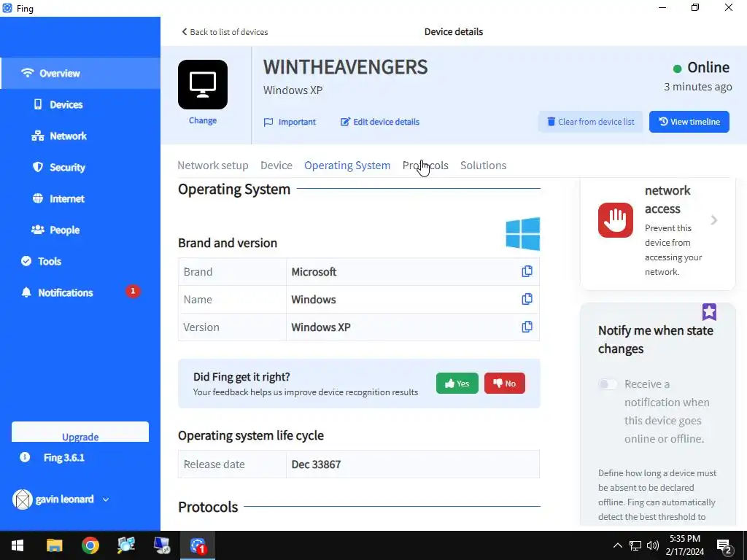Open the Windows action center notifications
The height and width of the screenshot is (560, 747).
[x=724, y=545]
